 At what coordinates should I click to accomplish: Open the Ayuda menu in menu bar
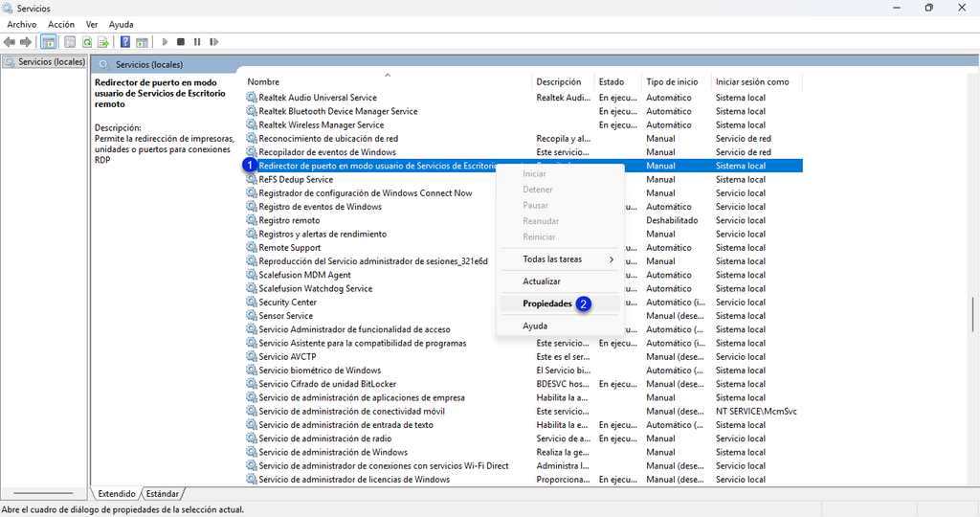tap(121, 24)
